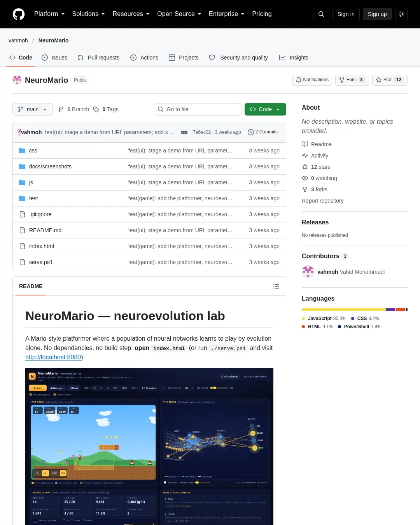Click the tag icon beside Tags
420x525 pixels.
pos(96,109)
